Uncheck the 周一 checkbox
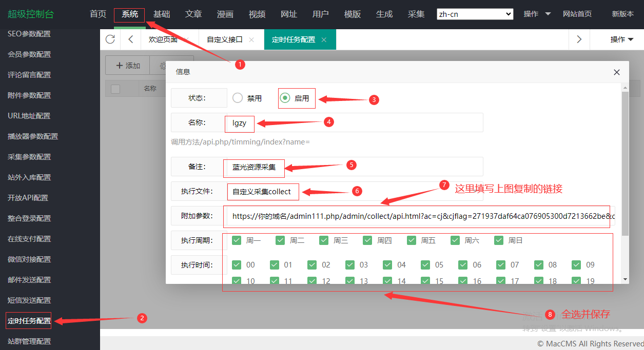This screenshot has height=350, width=644. tap(237, 240)
